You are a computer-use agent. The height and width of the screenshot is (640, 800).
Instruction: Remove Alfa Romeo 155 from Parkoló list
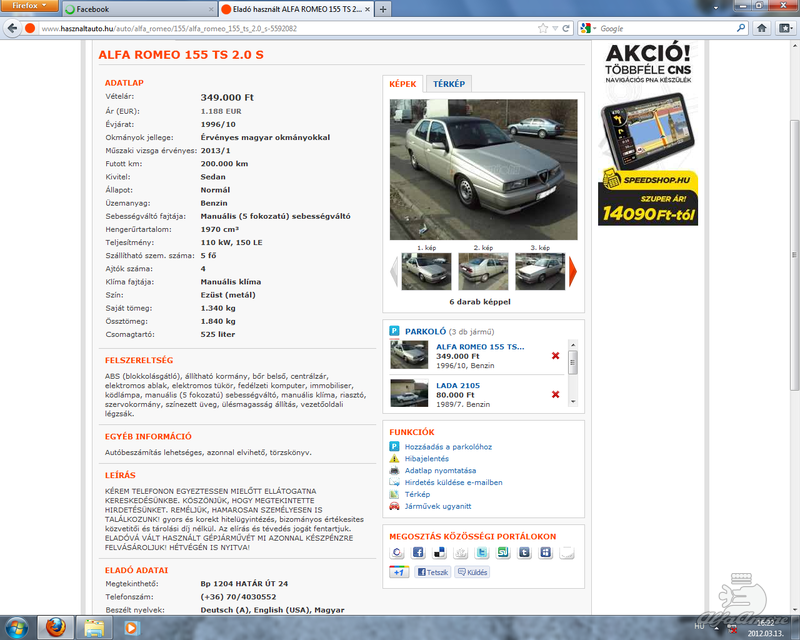tap(556, 356)
